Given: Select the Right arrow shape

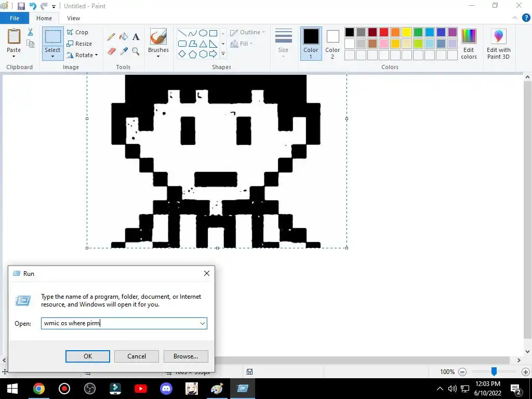Looking at the screenshot, I should pyautogui.click(x=213, y=54).
